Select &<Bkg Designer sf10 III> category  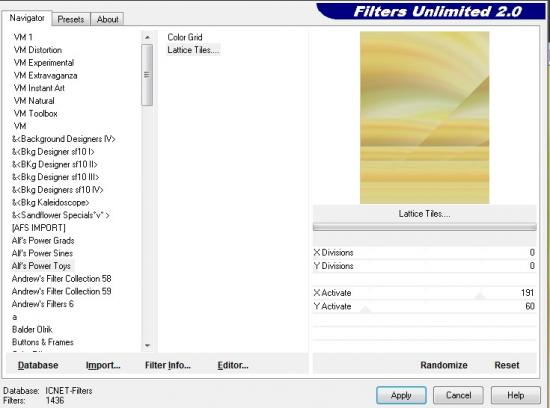(55, 177)
